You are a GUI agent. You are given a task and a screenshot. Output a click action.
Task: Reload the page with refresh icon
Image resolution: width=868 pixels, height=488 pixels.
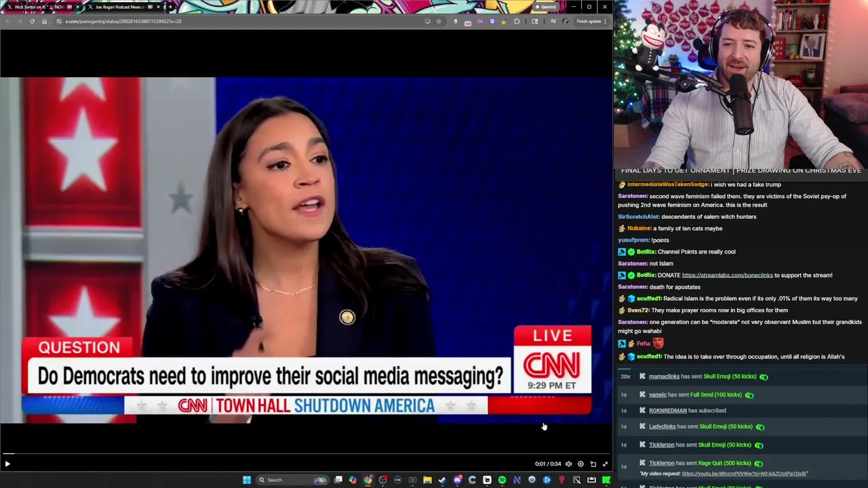(x=32, y=21)
